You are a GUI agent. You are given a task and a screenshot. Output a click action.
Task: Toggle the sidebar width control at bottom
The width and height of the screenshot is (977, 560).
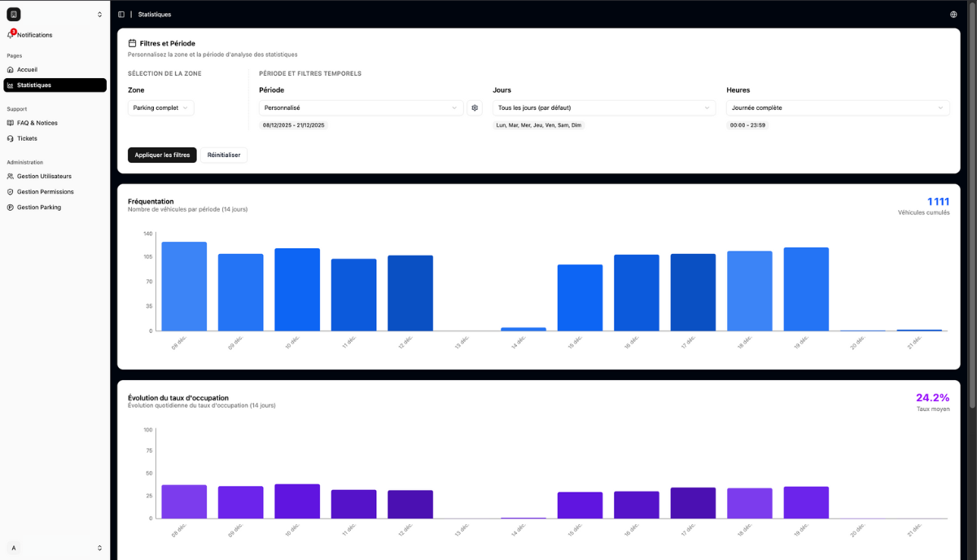point(99,547)
